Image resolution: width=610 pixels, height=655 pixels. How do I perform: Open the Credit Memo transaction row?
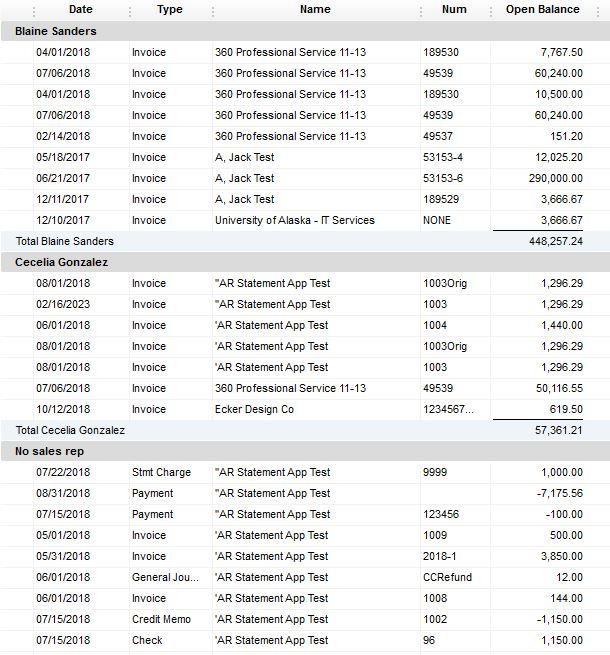[x=161, y=619]
